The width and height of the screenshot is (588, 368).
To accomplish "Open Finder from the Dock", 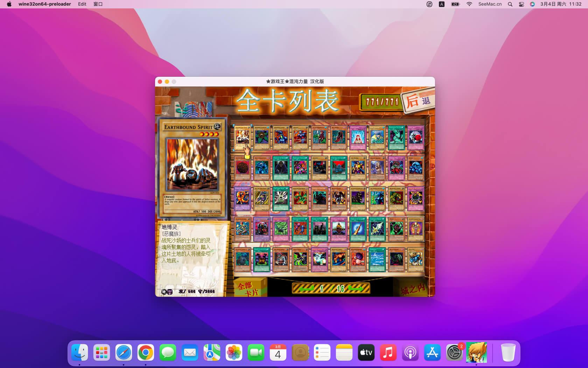I will click(79, 352).
